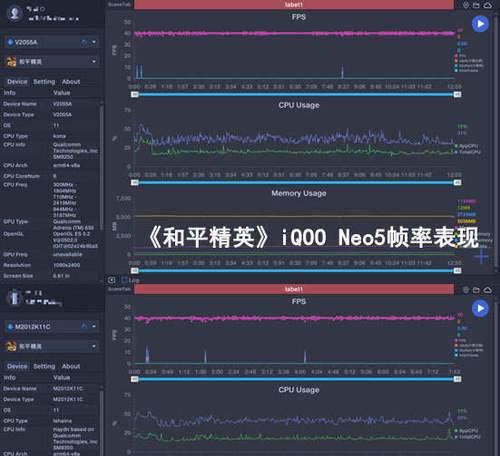The width and height of the screenshot is (500, 456).
Task: Click left range handle of Memory Usage chart
Action: tap(135, 271)
